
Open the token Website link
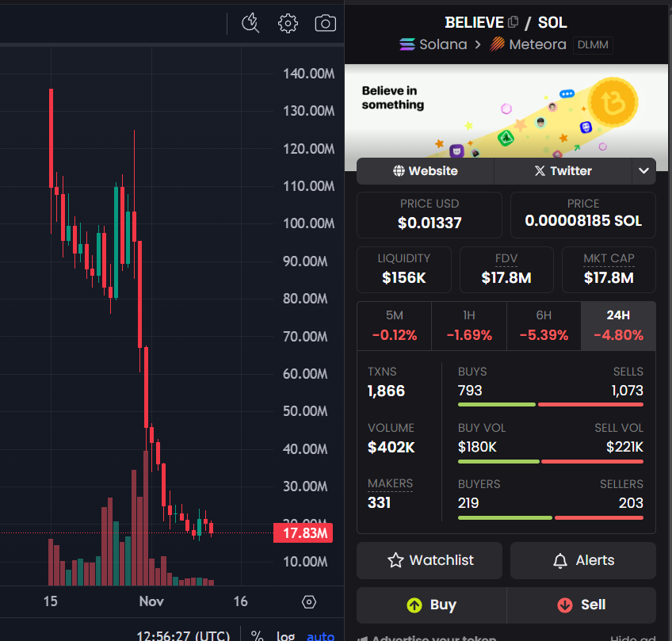coord(425,171)
